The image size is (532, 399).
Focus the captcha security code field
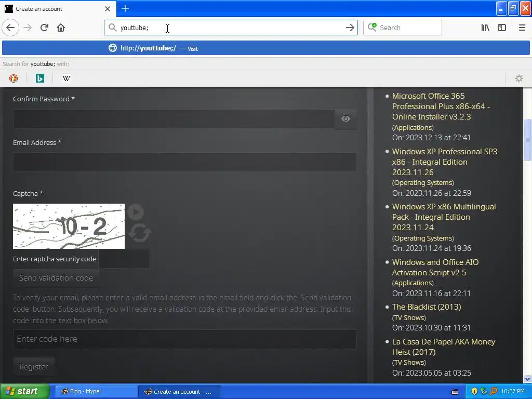(x=124, y=259)
